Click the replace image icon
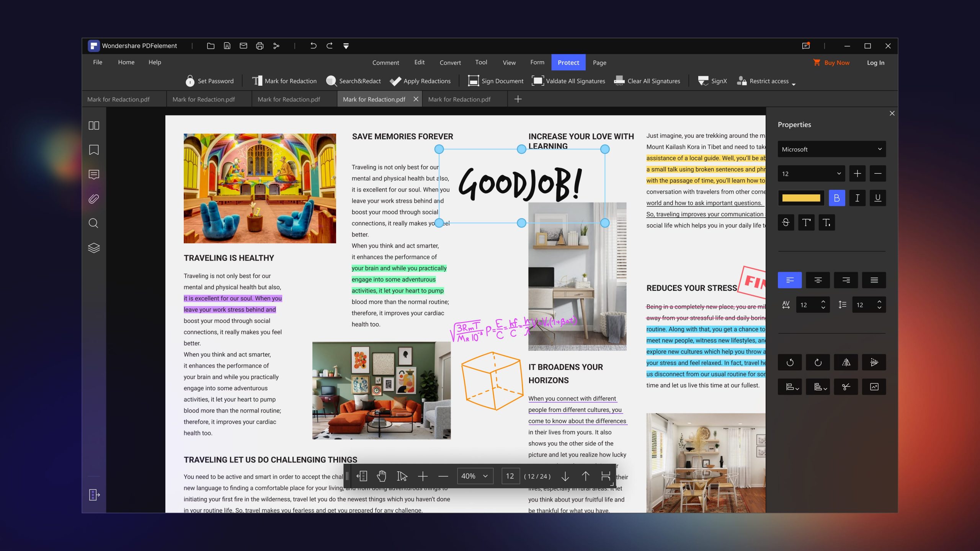This screenshot has height=551, width=980. 874,387
